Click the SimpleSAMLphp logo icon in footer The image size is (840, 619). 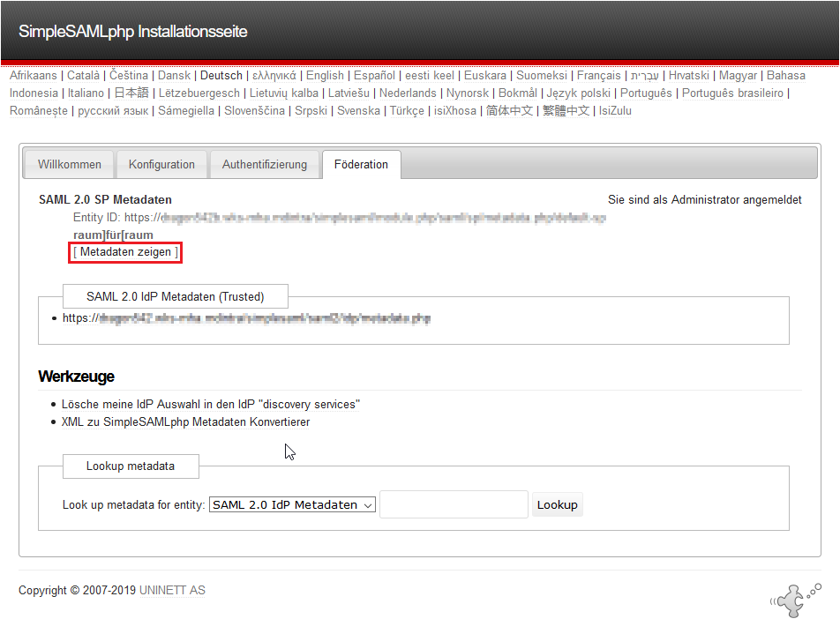click(795, 600)
